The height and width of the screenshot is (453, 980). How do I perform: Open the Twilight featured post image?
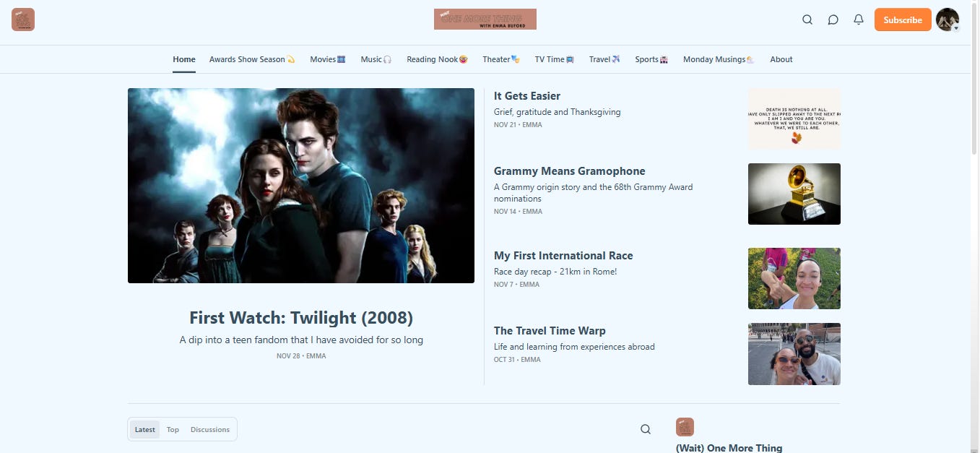301,186
